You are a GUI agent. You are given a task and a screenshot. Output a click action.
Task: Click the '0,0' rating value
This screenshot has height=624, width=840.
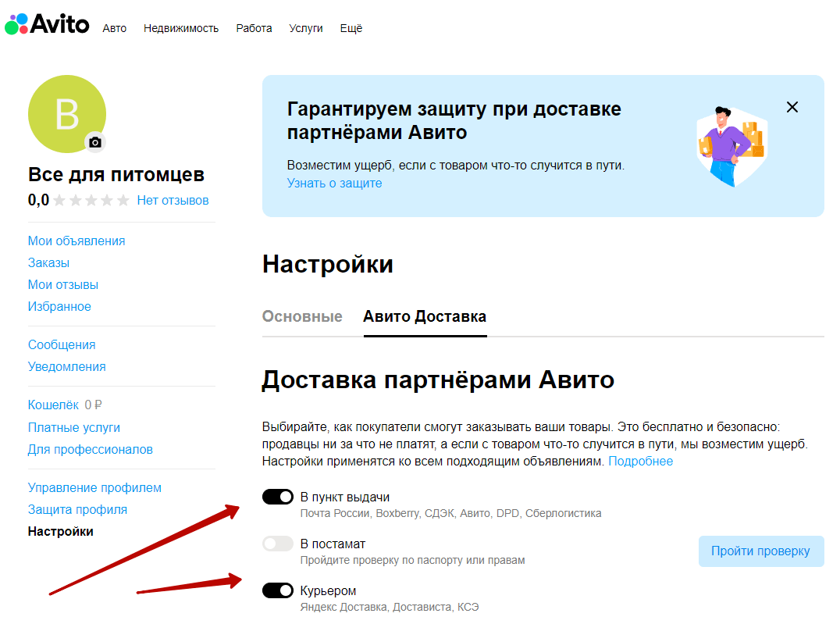[x=38, y=201]
